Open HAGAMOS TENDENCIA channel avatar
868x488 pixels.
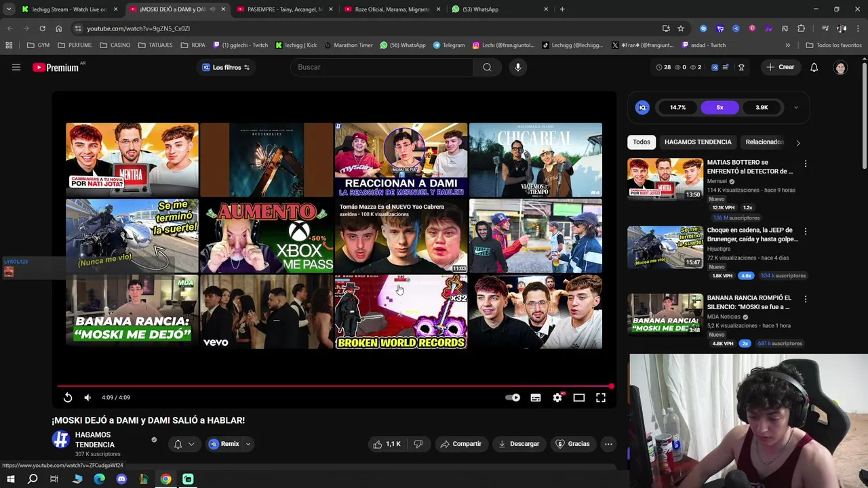[x=61, y=440]
